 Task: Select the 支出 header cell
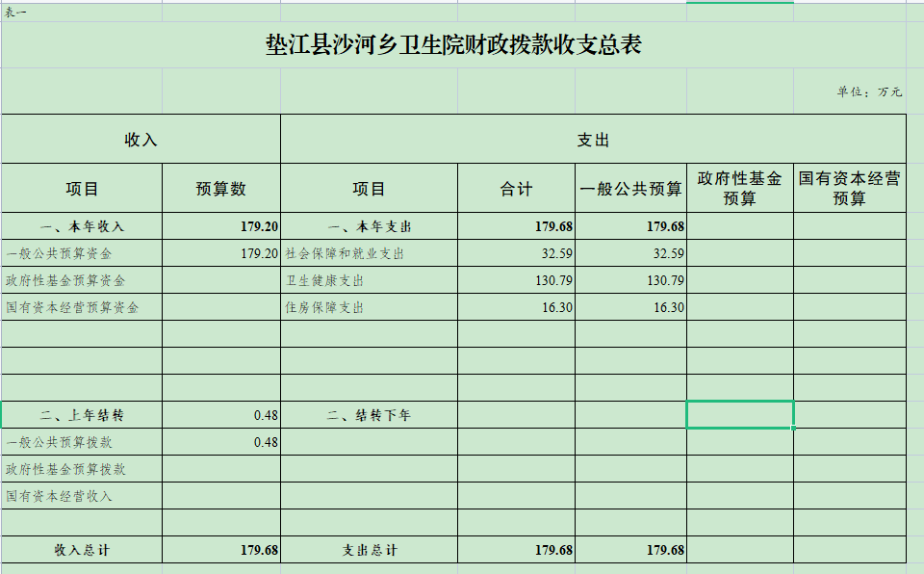coord(594,140)
